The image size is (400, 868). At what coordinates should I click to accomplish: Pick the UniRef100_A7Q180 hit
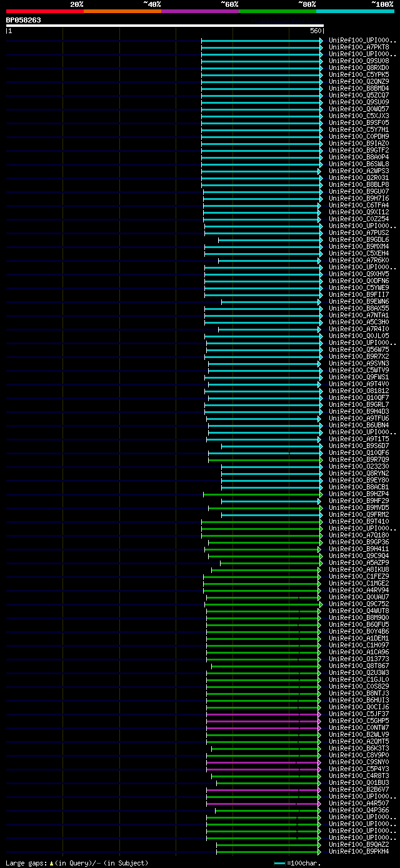(x=359, y=535)
